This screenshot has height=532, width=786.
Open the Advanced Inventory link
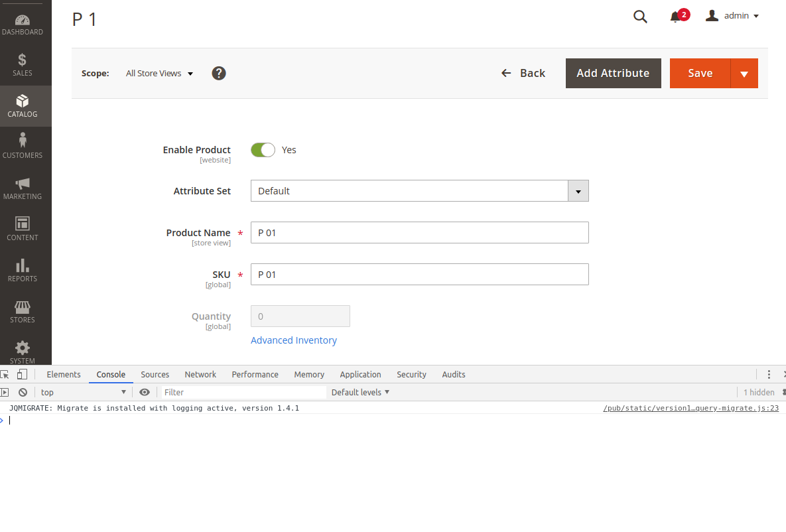[294, 340]
